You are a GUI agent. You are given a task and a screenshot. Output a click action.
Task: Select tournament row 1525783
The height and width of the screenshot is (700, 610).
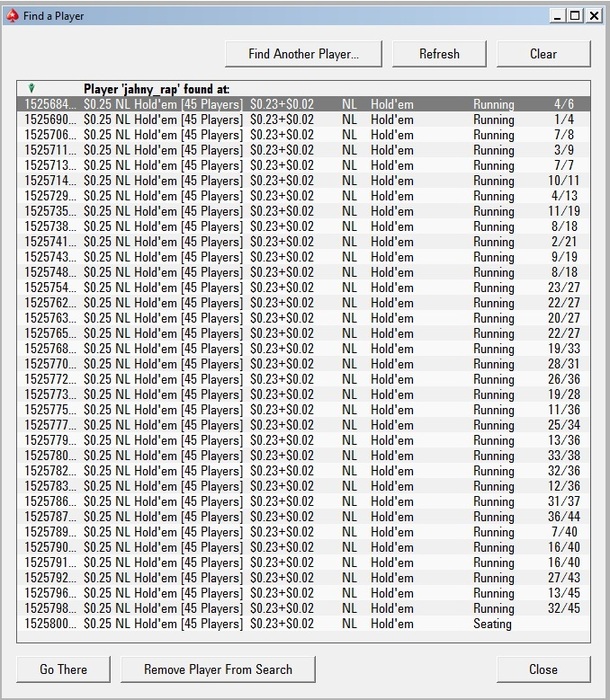(x=304, y=486)
